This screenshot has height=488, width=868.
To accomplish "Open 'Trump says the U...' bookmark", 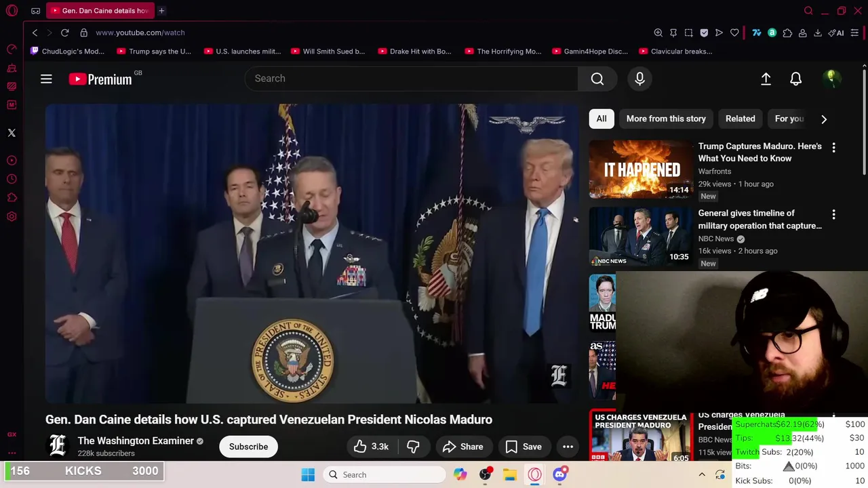I will click(154, 52).
